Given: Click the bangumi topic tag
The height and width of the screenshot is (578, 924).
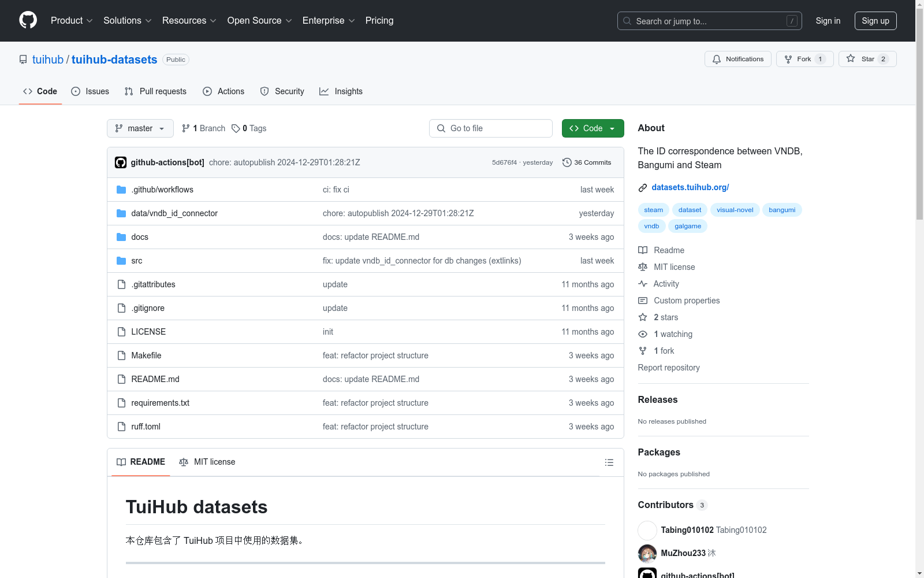Looking at the screenshot, I should (x=782, y=210).
